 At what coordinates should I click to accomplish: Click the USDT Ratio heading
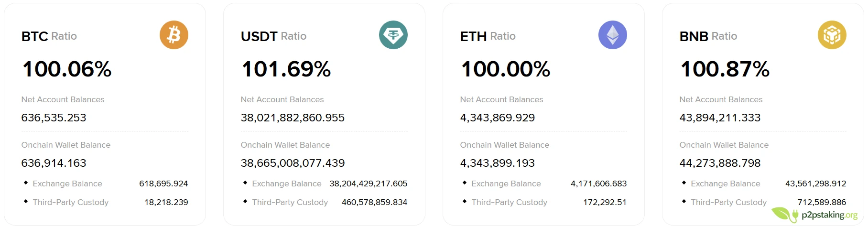273,36
